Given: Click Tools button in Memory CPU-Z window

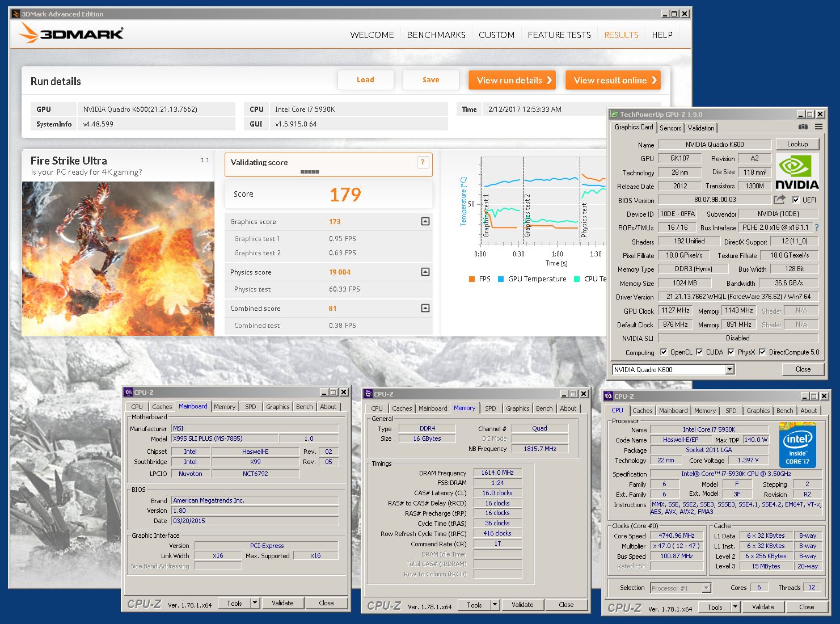Looking at the screenshot, I should coord(474,605).
